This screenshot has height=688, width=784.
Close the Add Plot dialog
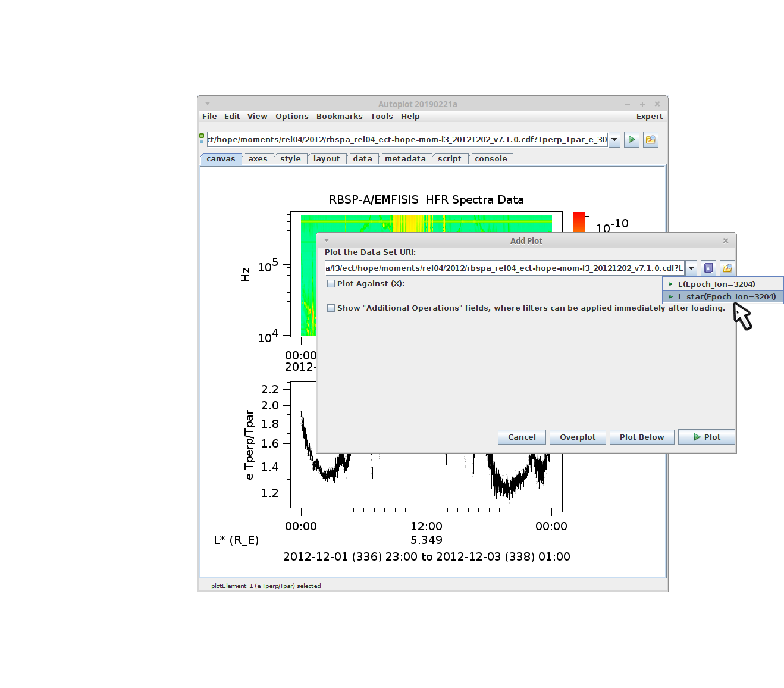coord(725,240)
